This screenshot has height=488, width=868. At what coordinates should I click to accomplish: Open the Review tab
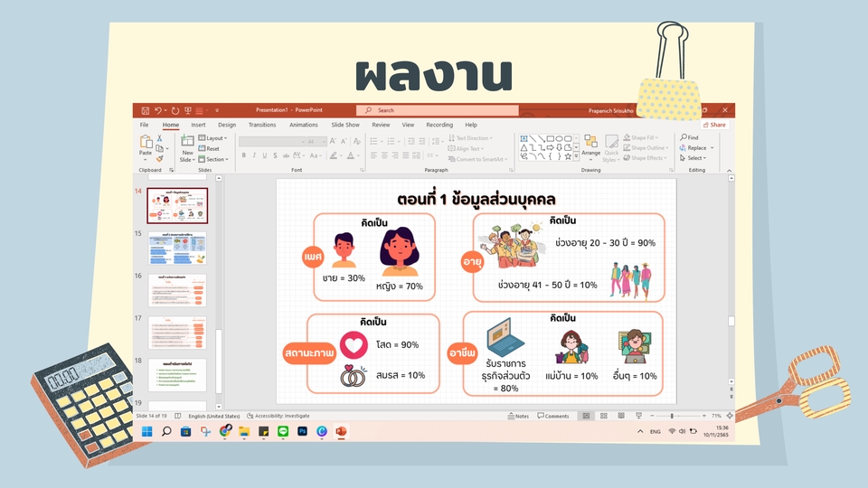381,125
